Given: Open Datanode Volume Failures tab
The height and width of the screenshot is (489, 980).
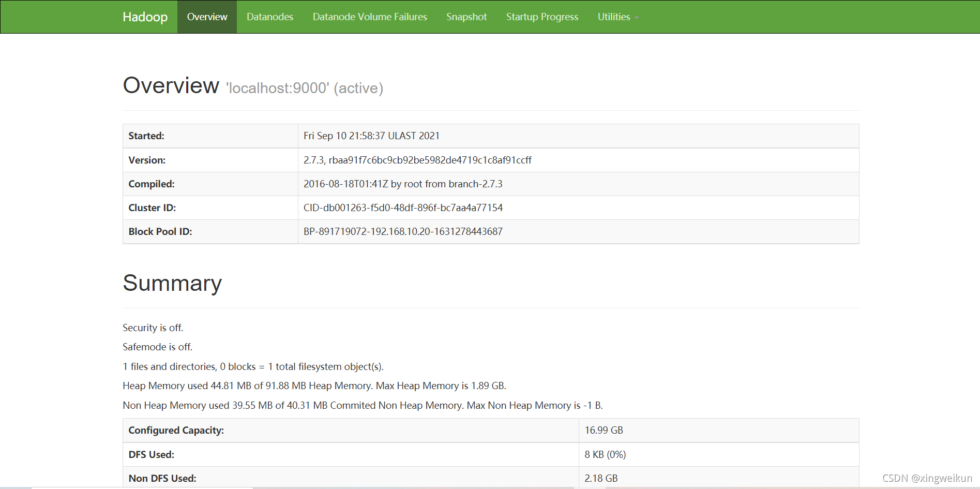Looking at the screenshot, I should pos(370,17).
